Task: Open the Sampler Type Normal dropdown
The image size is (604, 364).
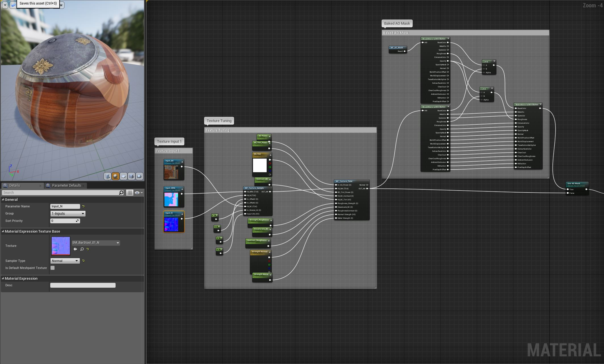Action: [x=65, y=261]
